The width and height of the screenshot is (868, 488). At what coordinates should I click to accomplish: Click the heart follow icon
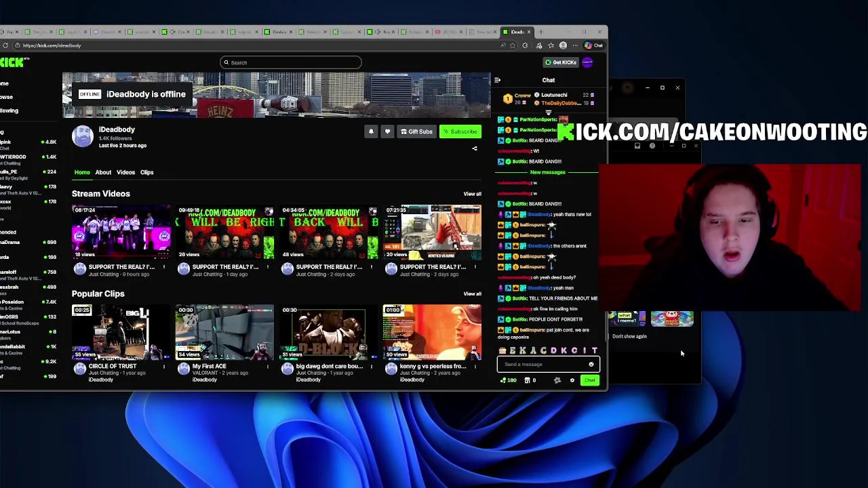click(x=387, y=131)
